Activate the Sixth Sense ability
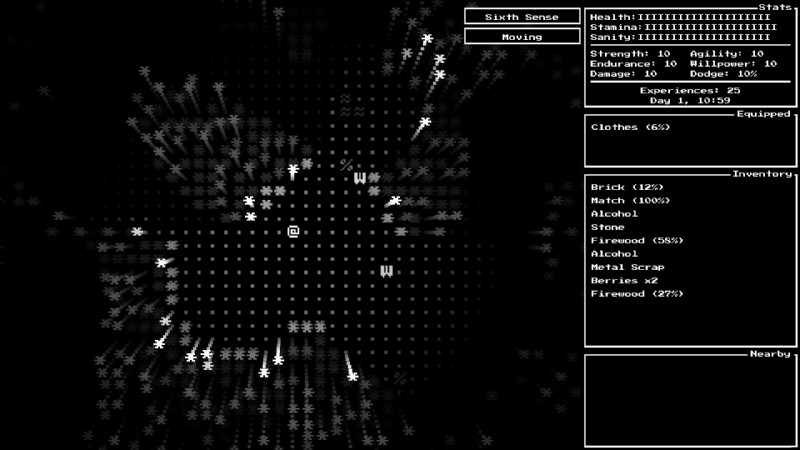The image size is (800, 450). tap(521, 16)
